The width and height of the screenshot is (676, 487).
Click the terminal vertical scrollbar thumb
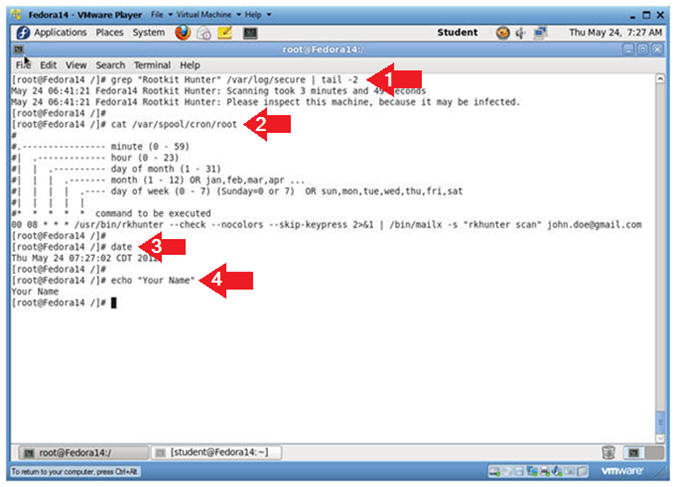tap(660, 422)
